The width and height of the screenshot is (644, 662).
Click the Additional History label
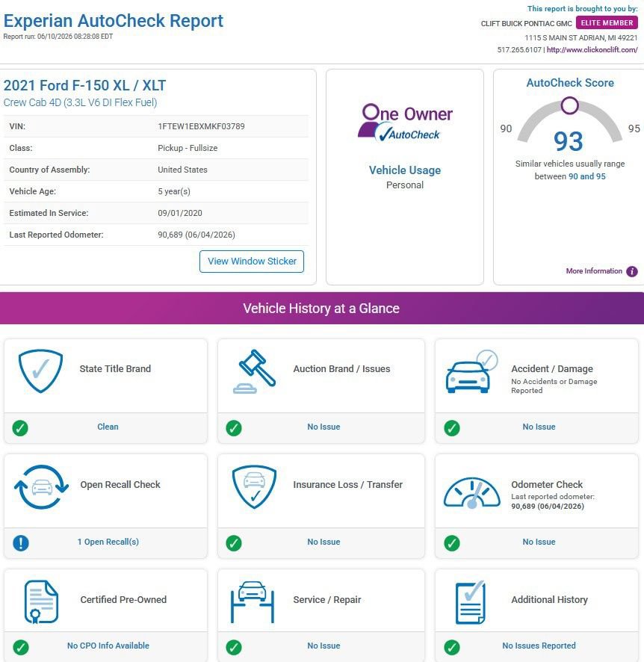(549, 599)
